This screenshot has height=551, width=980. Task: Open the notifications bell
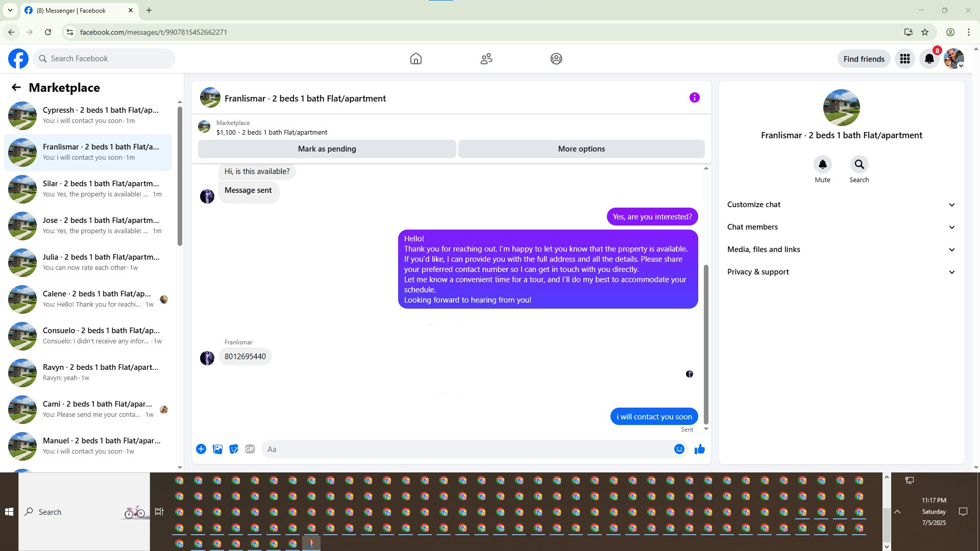pyautogui.click(x=929, y=59)
